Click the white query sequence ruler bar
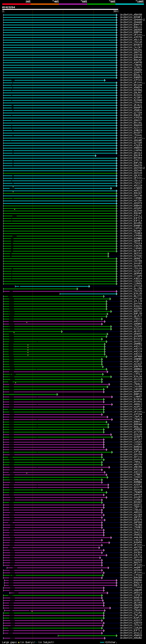Viewport: 146px width, 644px height. point(60,10)
